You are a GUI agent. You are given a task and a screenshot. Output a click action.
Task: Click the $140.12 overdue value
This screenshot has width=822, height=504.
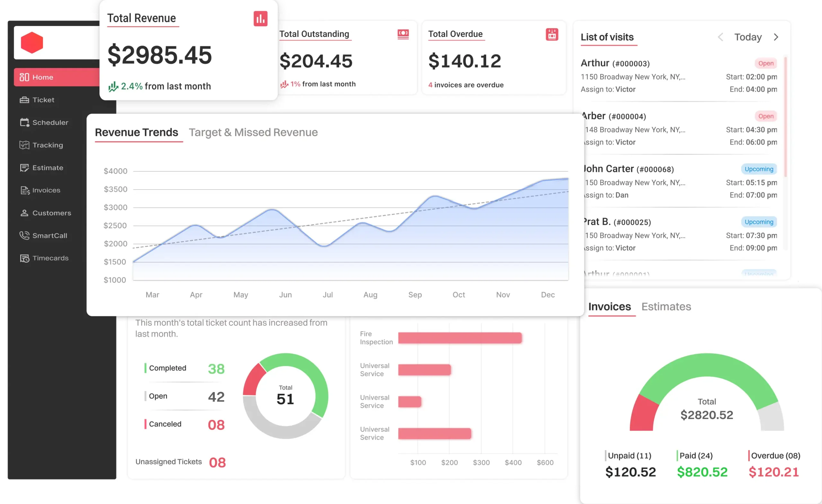(464, 61)
